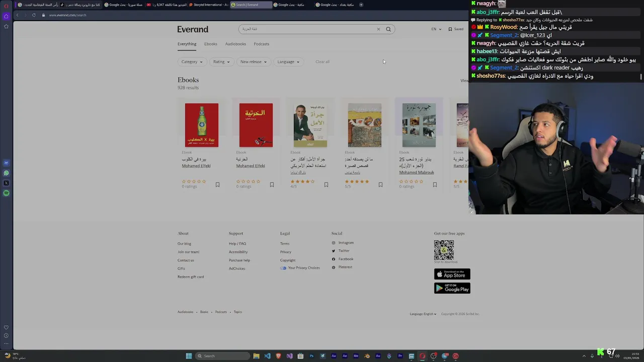Click the QR code to download app
The width and height of the screenshot is (644, 362).
[x=444, y=250]
